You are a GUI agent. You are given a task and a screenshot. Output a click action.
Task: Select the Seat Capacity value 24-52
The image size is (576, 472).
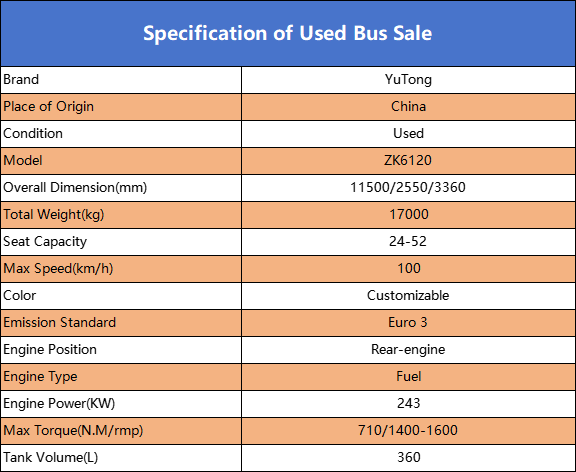pyautogui.click(x=408, y=242)
